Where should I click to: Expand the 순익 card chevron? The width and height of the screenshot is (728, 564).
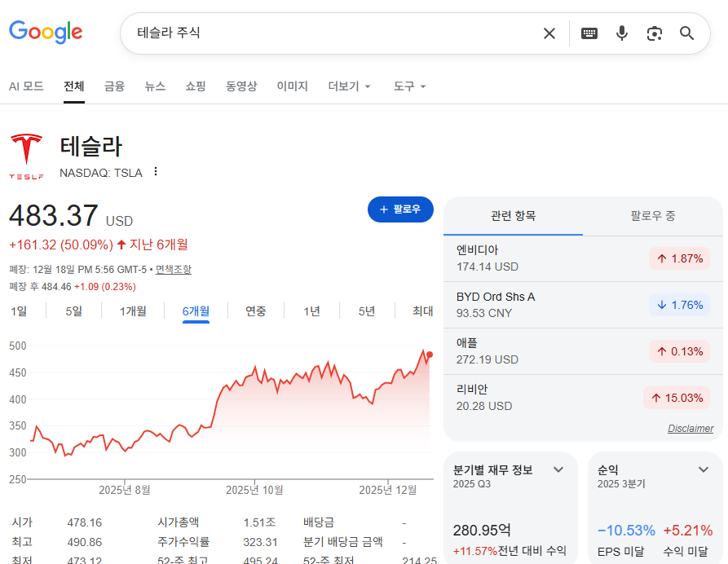[704, 469]
